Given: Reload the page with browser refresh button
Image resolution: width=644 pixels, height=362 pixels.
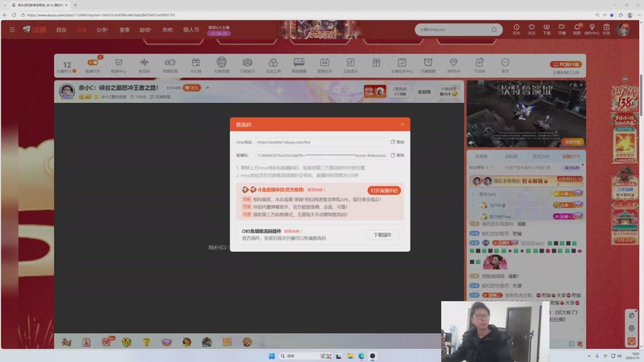Looking at the screenshot, I should pos(14,14).
